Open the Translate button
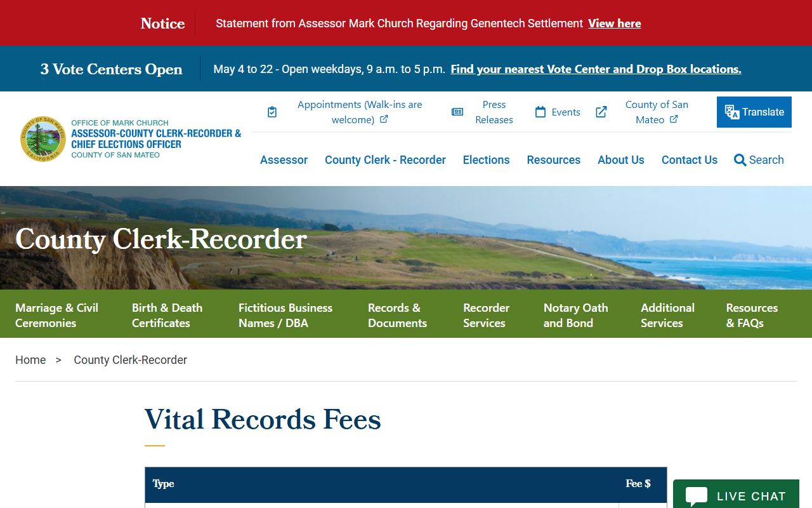812x508 pixels. (754, 112)
